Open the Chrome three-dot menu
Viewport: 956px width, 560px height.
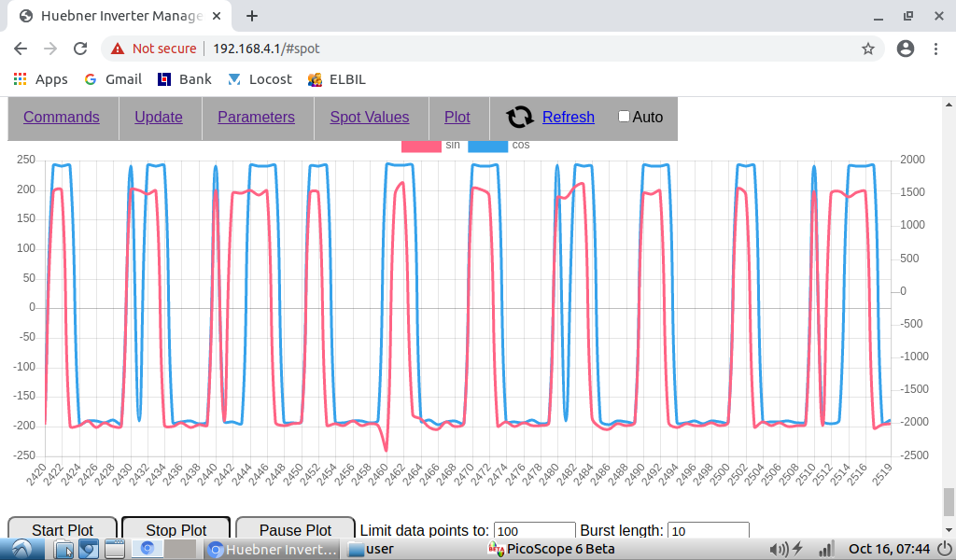coord(935,49)
